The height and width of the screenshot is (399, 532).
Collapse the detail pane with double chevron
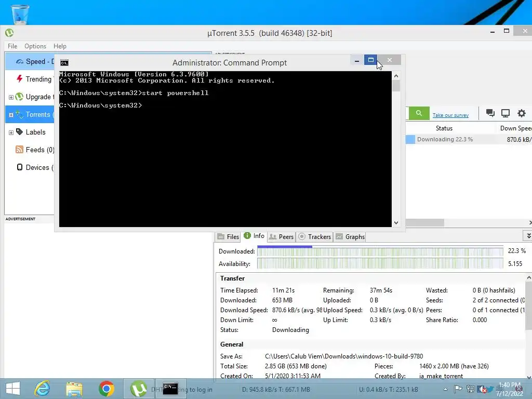(x=528, y=235)
